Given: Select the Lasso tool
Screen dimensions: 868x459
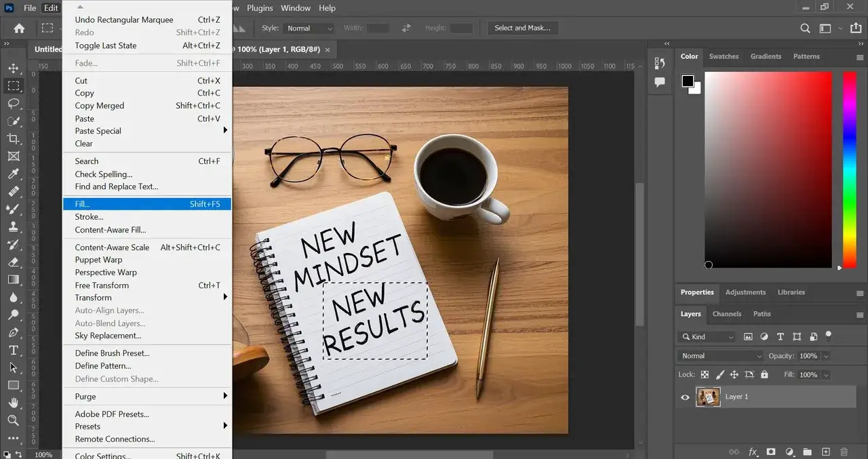Looking at the screenshot, I should pyautogui.click(x=14, y=104).
